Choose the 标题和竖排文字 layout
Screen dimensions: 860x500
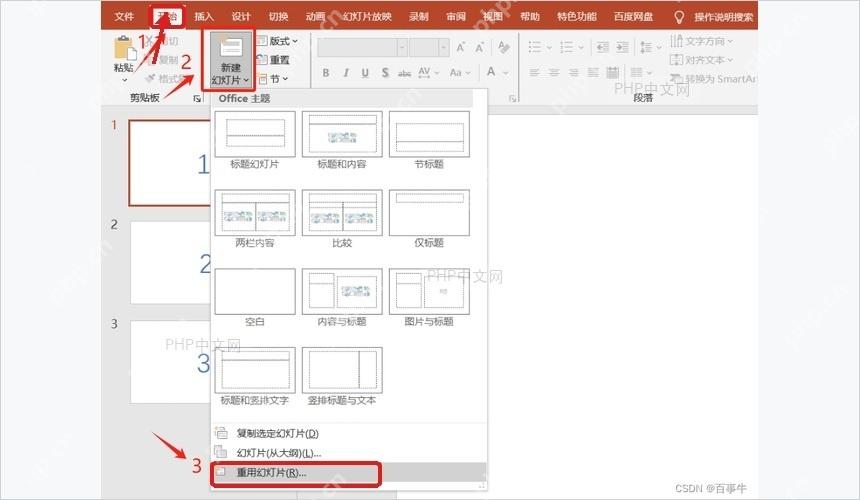point(254,377)
